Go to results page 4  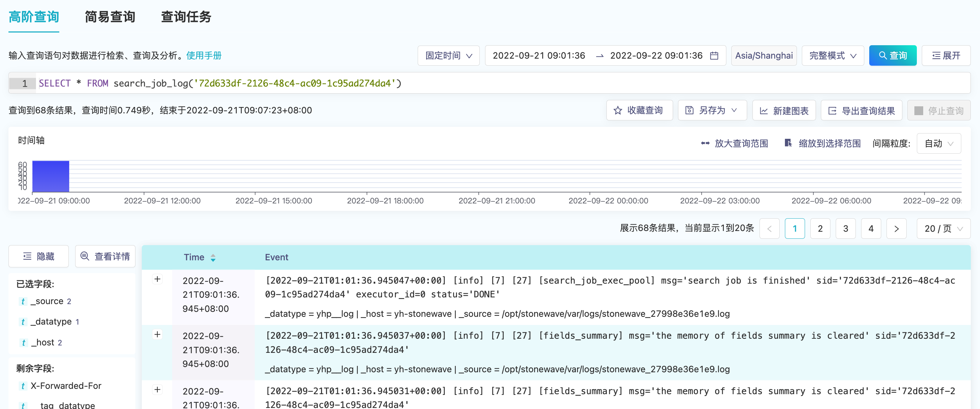click(x=871, y=229)
